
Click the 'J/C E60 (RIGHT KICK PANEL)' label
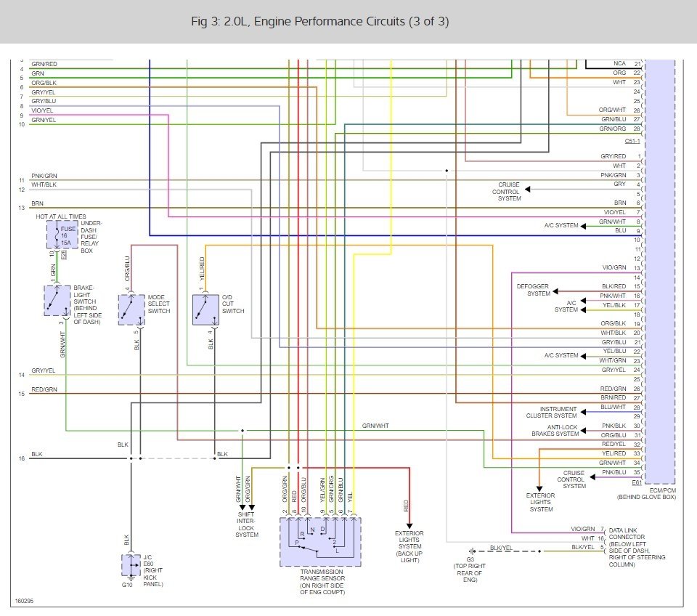[x=153, y=571]
